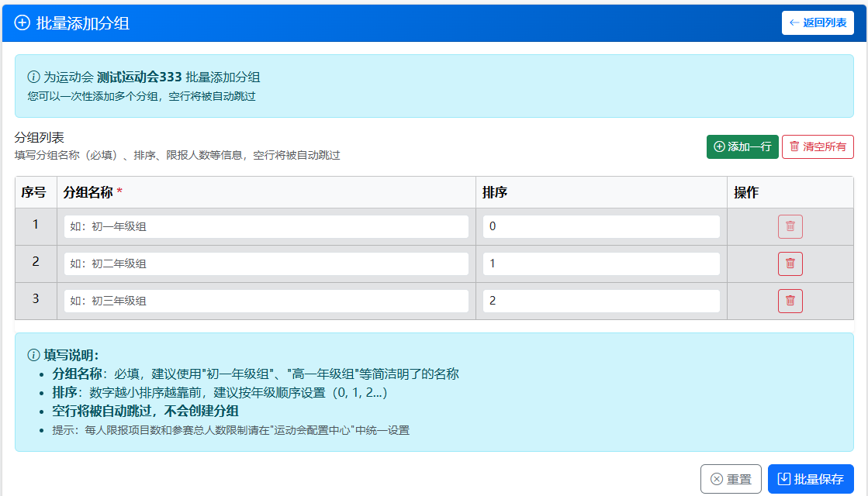Click the first row 分组名称 input field
The width and height of the screenshot is (868, 496).
tap(266, 226)
